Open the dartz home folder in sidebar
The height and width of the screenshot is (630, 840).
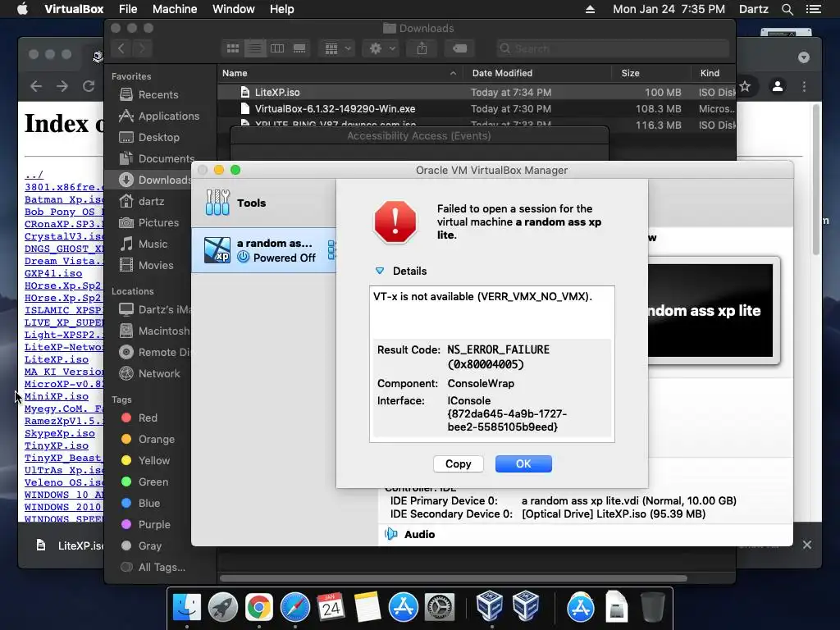tap(142, 202)
